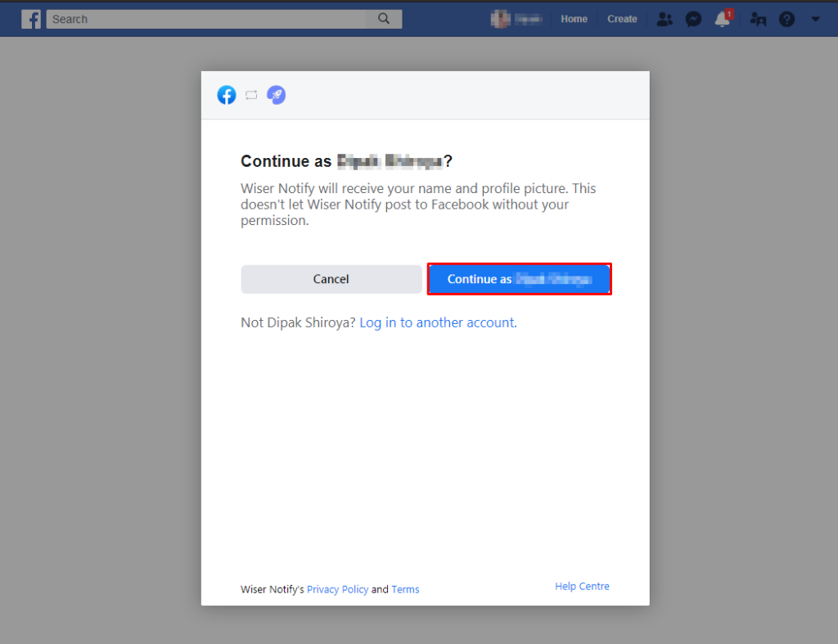Expand the account dropdown arrow

816,20
